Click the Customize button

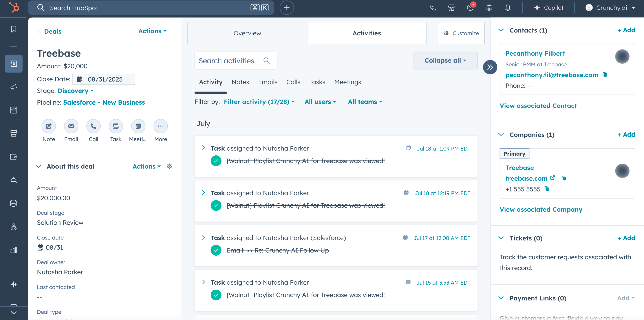point(461,33)
